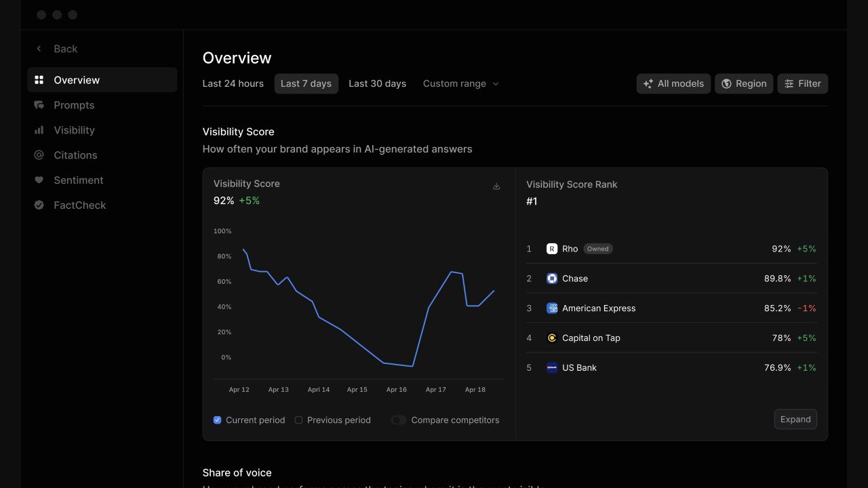Click the Back arrow icon
The width and height of the screenshot is (868, 488).
39,49
